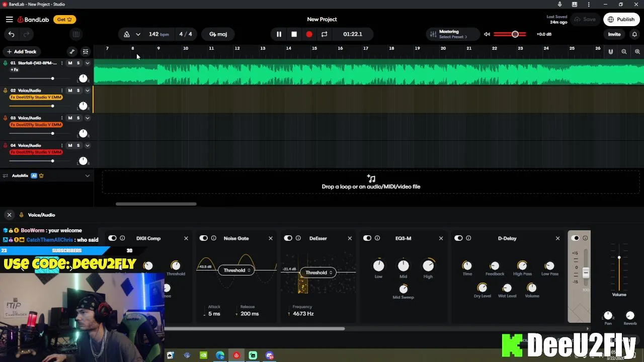Image resolution: width=644 pixels, height=362 pixels.
Task: Remove the Noise Gate effect
Action: pyautogui.click(x=271, y=238)
